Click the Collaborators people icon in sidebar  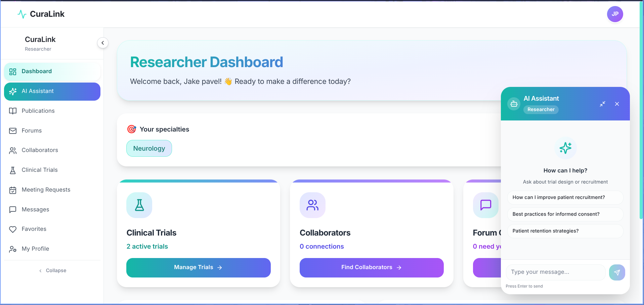[13, 150]
